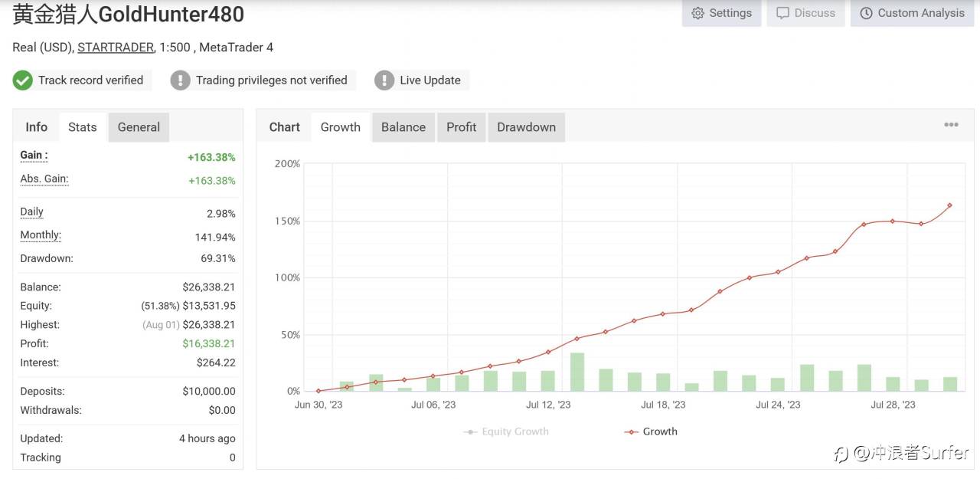Open the STARTRADER broker link

pyautogui.click(x=116, y=48)
